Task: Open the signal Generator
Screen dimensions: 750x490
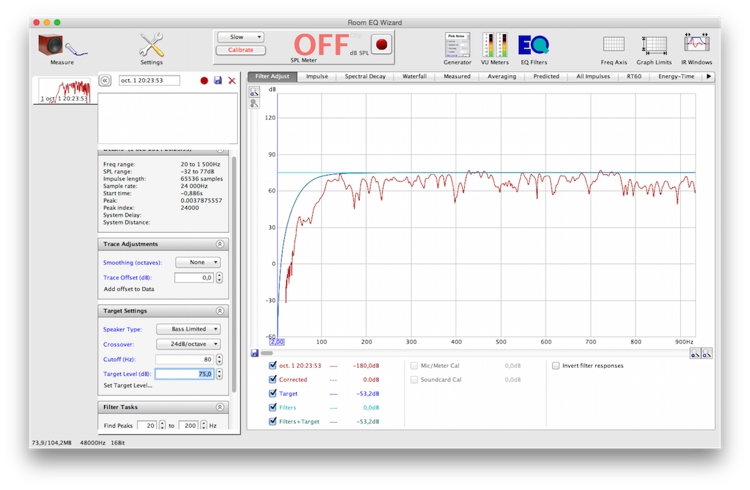Action: click(x=457, y=49)
